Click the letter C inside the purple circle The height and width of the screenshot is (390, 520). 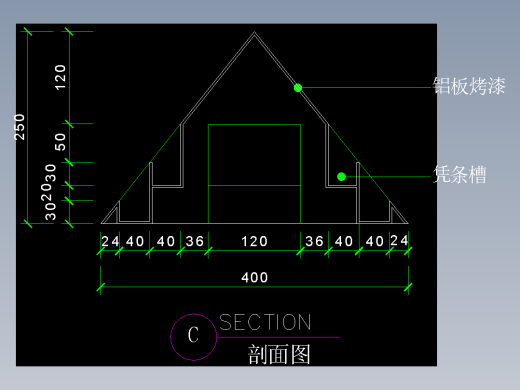pyautogui.click(x=193, y=335)
